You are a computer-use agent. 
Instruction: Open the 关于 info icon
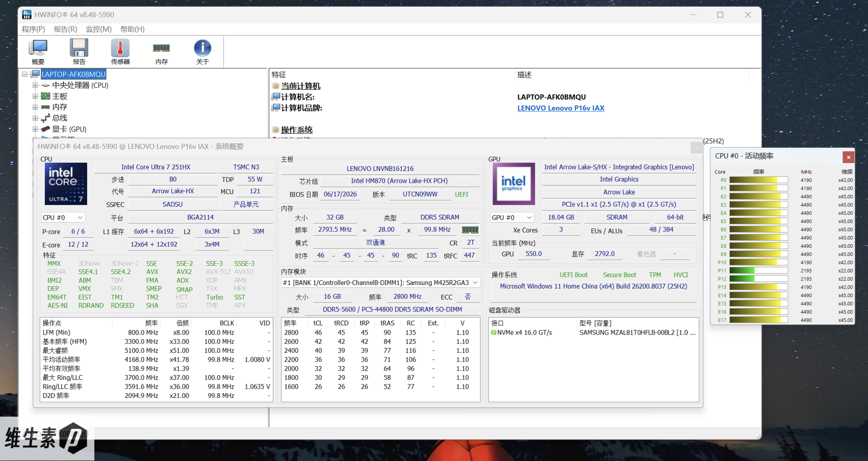click(x=202, y=52)
